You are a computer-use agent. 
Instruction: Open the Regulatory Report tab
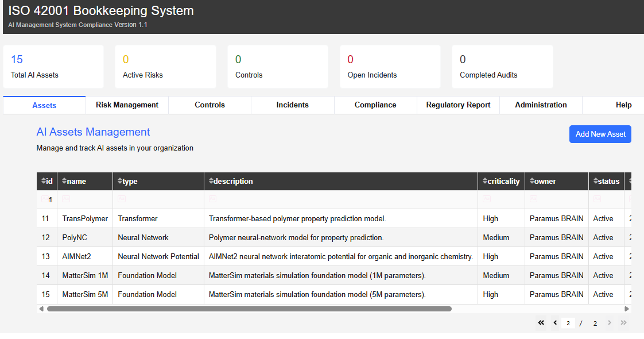click(x=459, y=105)
